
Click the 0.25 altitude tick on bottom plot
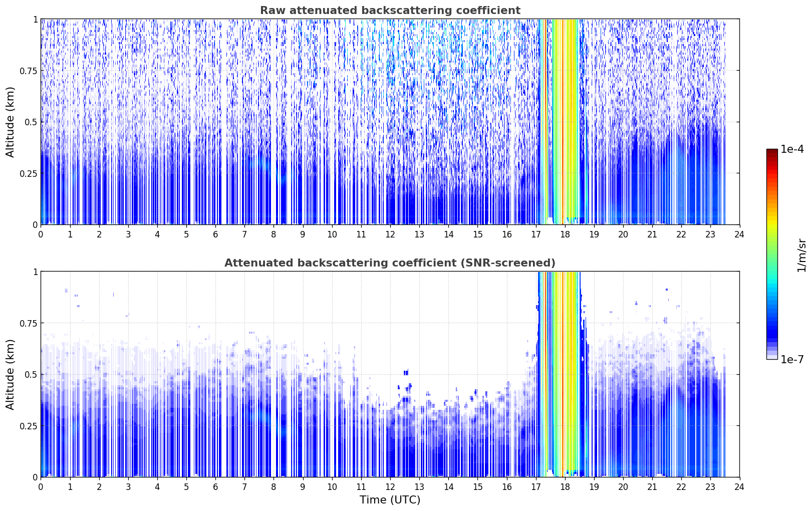click(x=29, y=426)
